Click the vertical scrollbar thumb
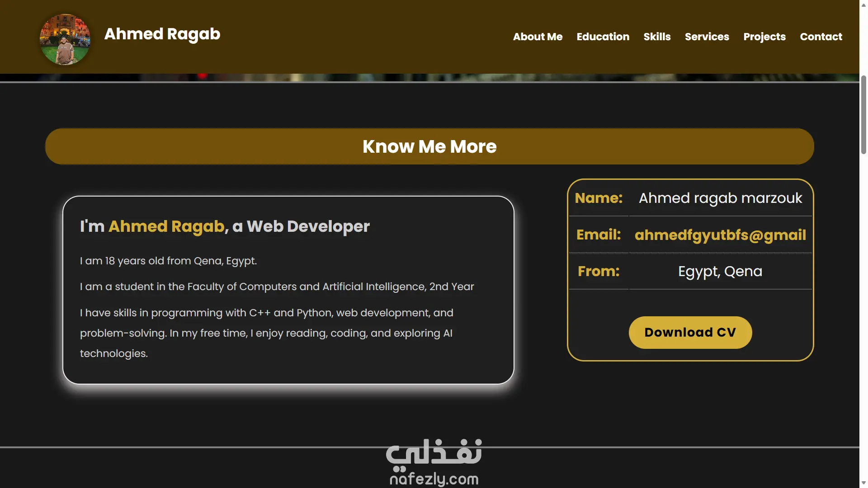 (x=863, y=115)
